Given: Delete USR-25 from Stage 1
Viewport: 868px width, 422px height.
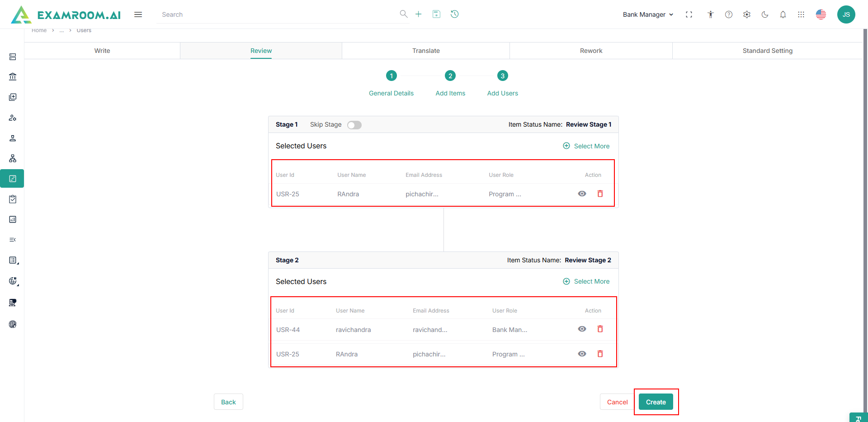Looking at the screenshot, I should coord(600,194).
